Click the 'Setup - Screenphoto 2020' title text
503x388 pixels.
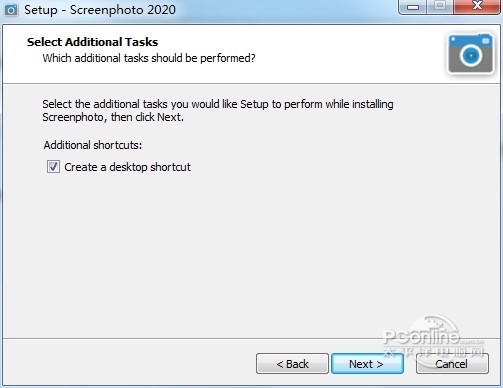100,10
